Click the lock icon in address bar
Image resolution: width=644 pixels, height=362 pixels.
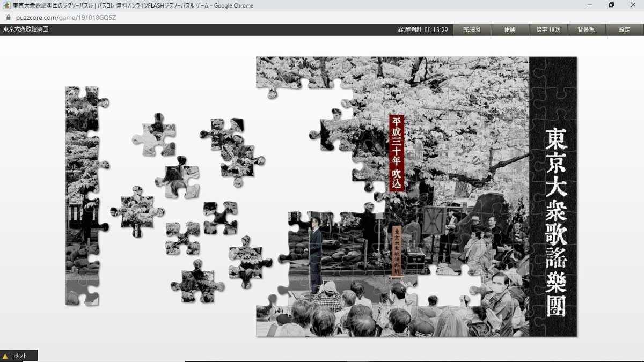pos(8,17)
